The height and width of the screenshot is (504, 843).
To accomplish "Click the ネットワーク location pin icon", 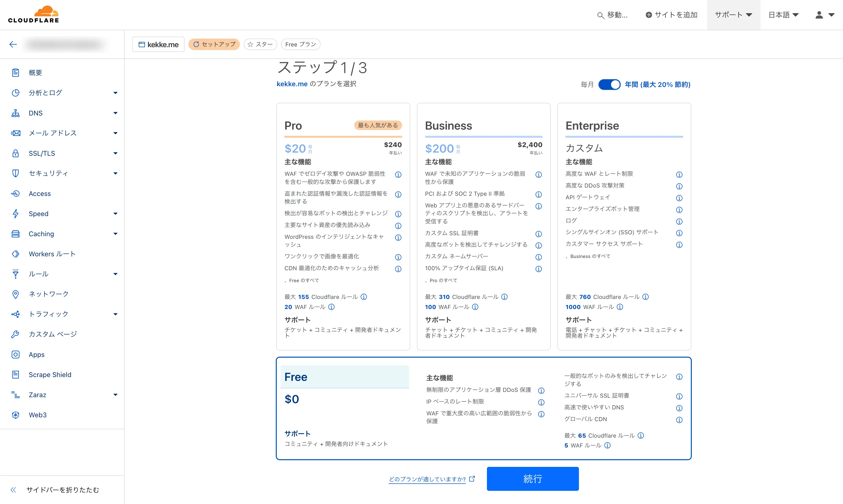I will (16, 294).
